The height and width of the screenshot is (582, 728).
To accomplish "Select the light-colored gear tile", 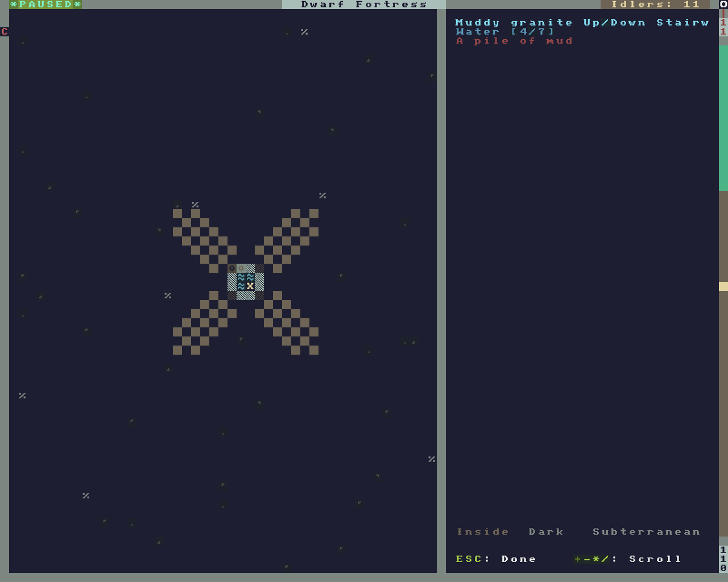I will (x=241, y=268).
